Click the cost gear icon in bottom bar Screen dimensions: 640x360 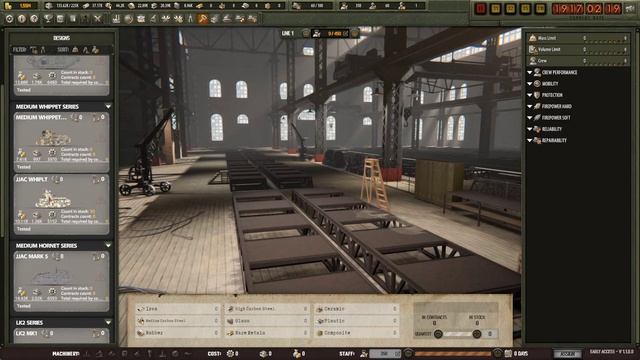tap(231, 353)
